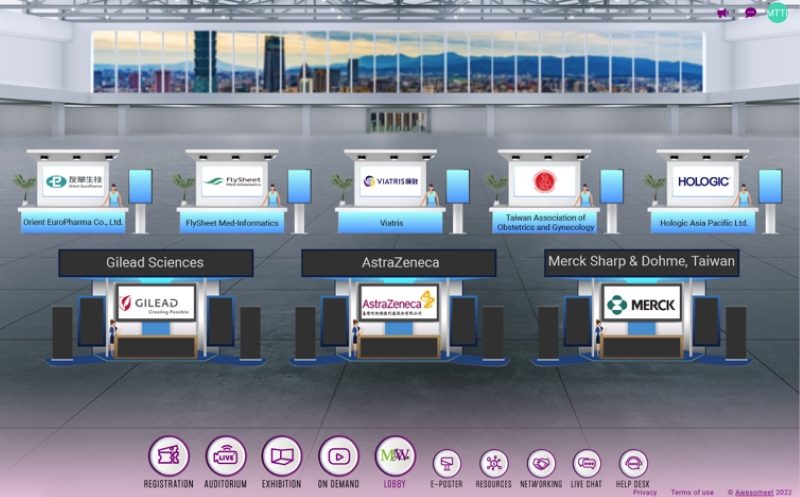800x497 pixels.
Task: Go to the Auditorium live section
Action: pyautogui.click(x=225, y=456)
